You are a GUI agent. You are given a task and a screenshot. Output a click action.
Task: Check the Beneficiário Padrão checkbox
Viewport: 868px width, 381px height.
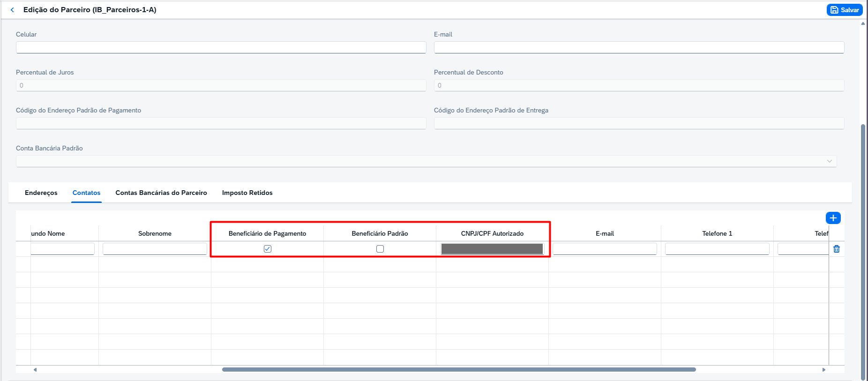coord(380,249)
